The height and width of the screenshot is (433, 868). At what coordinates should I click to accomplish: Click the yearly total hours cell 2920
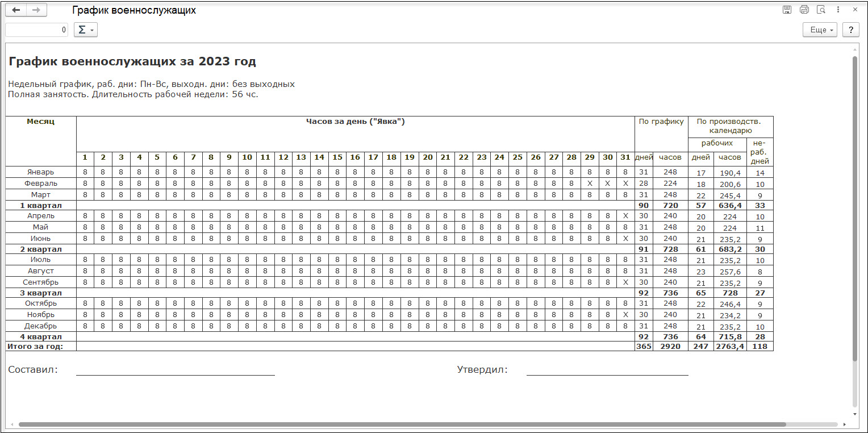[670, 347]
